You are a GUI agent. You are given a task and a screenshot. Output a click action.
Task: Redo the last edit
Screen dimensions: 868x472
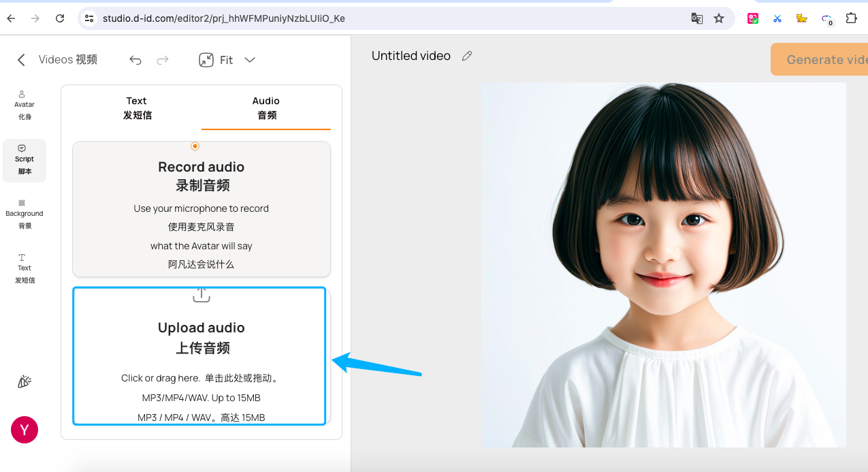(163, 60)
